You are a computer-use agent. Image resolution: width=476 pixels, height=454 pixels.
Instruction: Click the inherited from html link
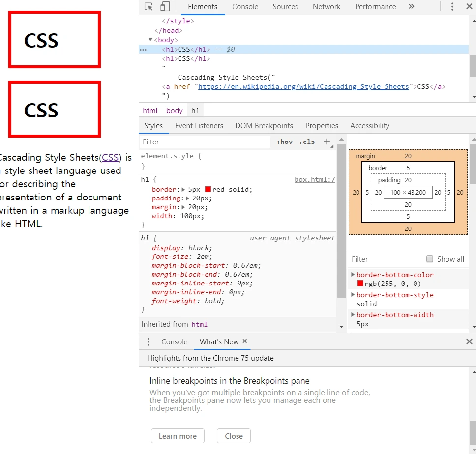[199, 324]
